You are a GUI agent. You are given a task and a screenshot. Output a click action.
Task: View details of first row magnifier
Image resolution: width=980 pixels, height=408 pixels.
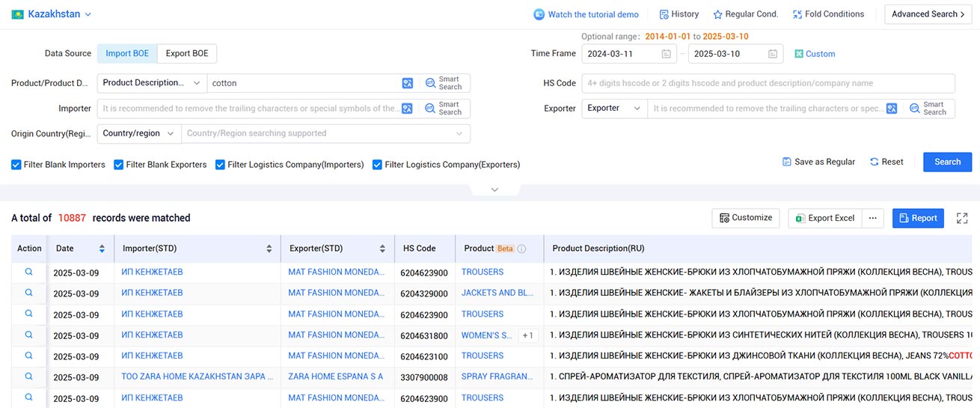pyautogui.click(x=29, y=272)
